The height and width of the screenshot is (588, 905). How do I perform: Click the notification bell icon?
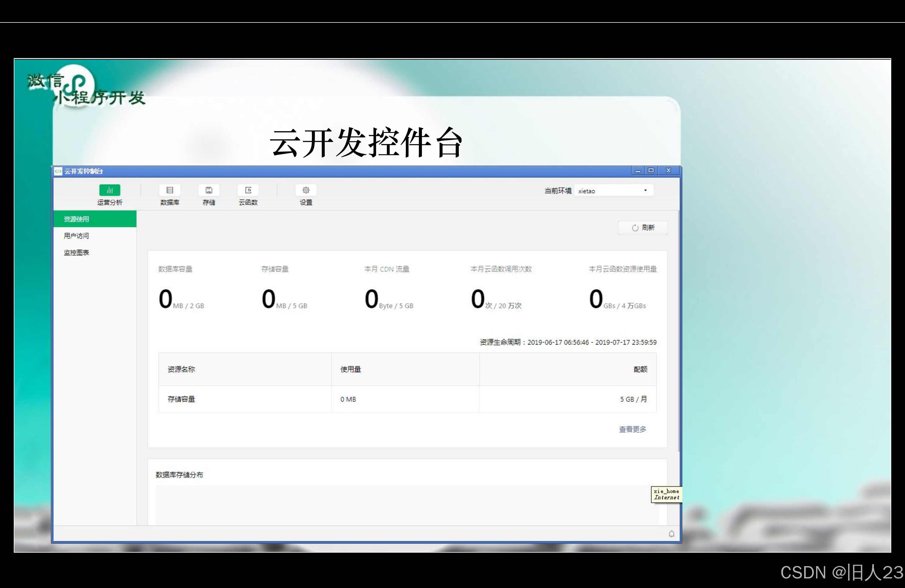click(672, 534)
